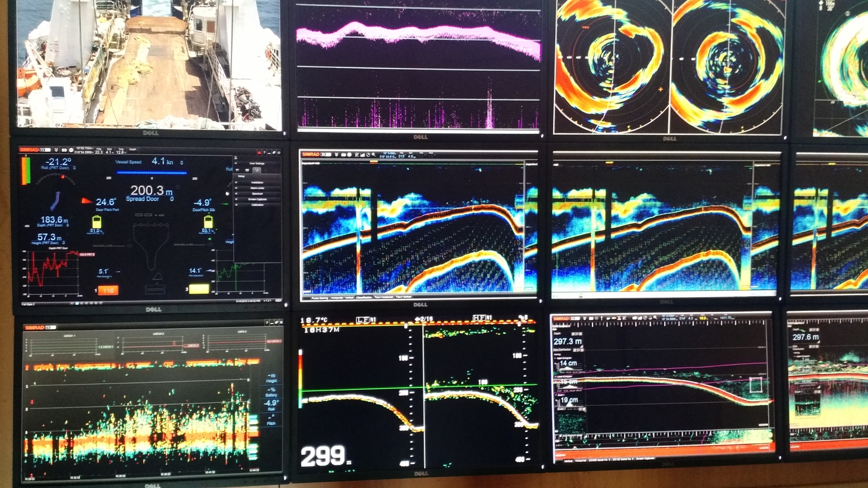Open the Spectrum menu item
The width and height of the screenshot is (868, 488).
[x=257, y=193]
